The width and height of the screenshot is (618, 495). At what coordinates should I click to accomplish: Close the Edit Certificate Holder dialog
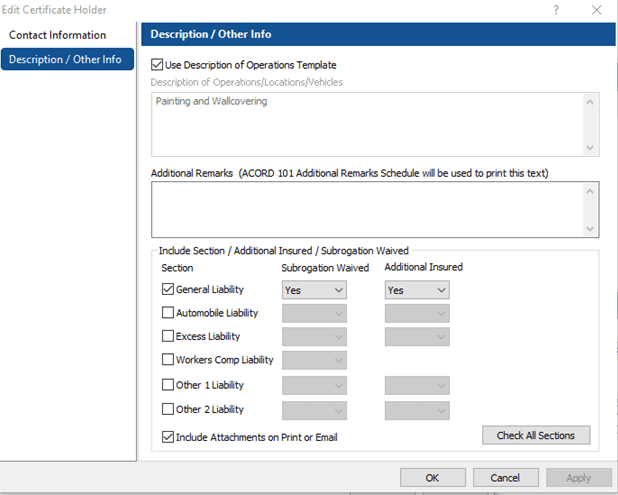(x=596, y=10)
